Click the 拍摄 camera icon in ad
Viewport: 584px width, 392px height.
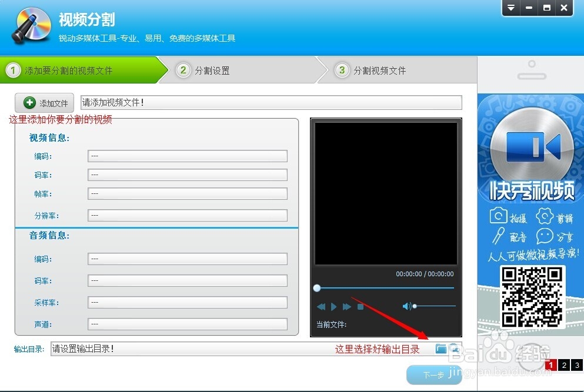[x=498, y=216]
